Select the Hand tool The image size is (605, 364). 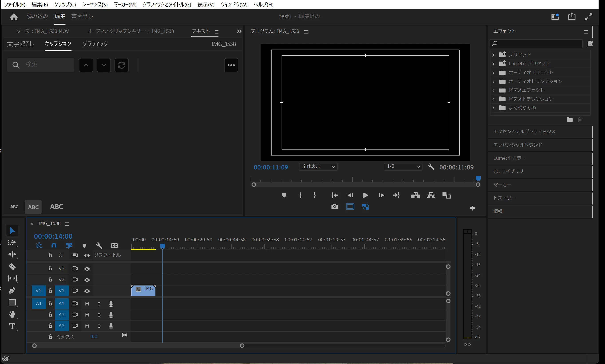(12, 315)
